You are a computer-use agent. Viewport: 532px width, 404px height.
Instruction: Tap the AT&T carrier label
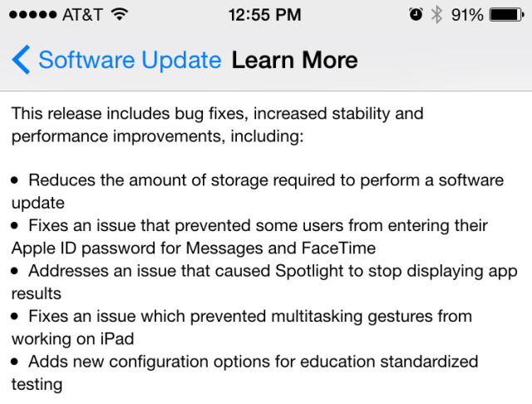tap(82, 15)
